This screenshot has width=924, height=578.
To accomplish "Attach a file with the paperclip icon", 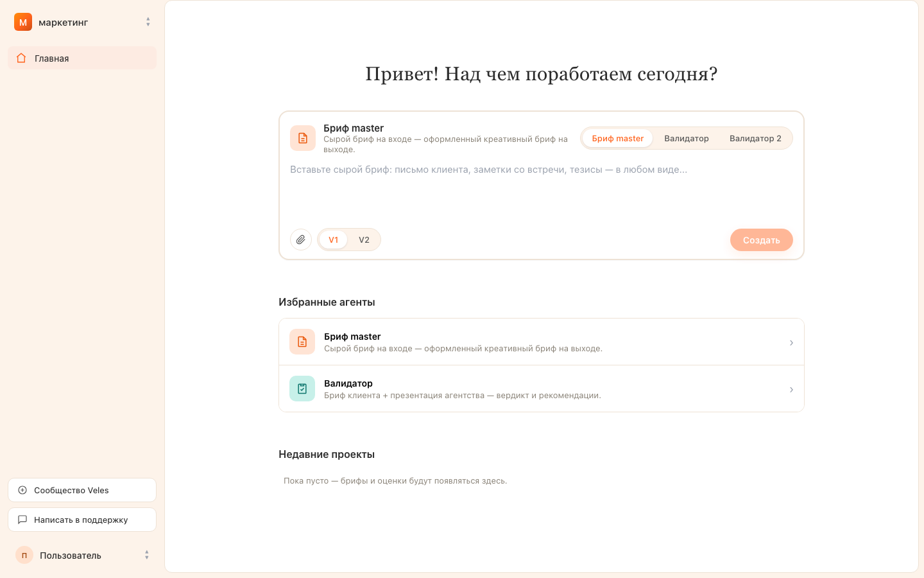I will pyautogui.click(x=301, y=240).
